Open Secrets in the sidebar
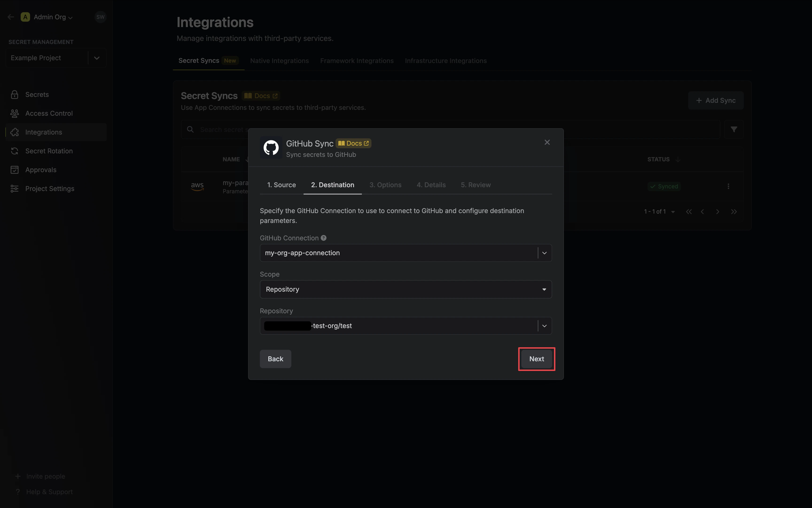812x508 pixels. tap(56, 94)
